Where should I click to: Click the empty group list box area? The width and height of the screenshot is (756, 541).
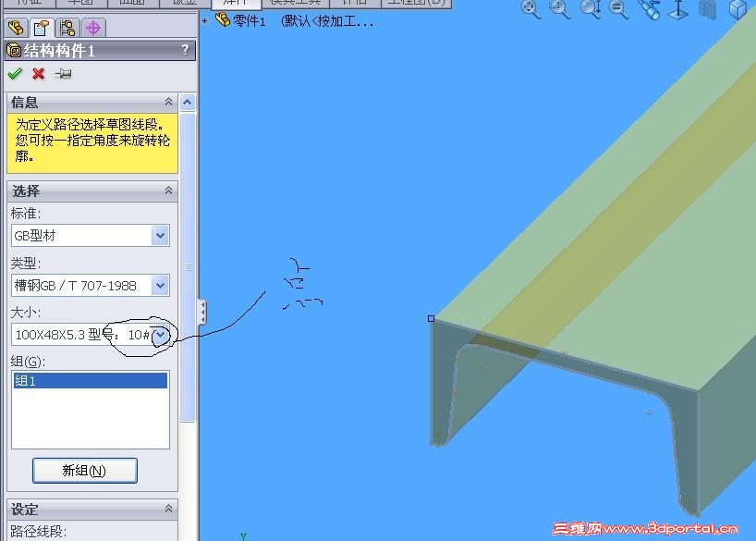(91, 418)
